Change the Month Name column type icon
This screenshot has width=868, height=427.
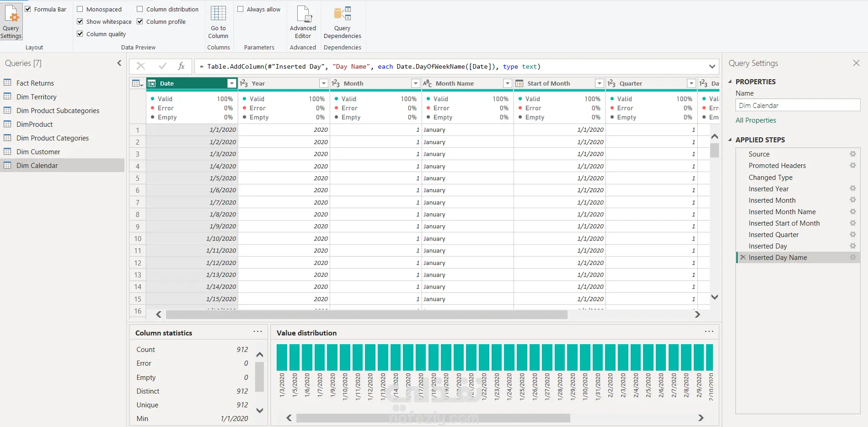[x=427, y=83]
